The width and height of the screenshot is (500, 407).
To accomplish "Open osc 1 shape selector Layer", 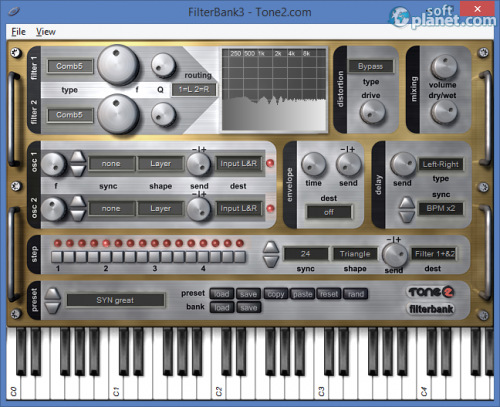I will [161, 164].
